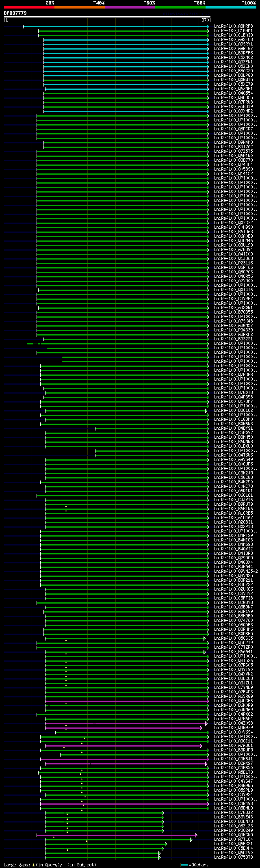The width and height of the screenshot is (260, 868).
Task: Click UniRef100_A3GI11 hit name
Action: point(233,741)
